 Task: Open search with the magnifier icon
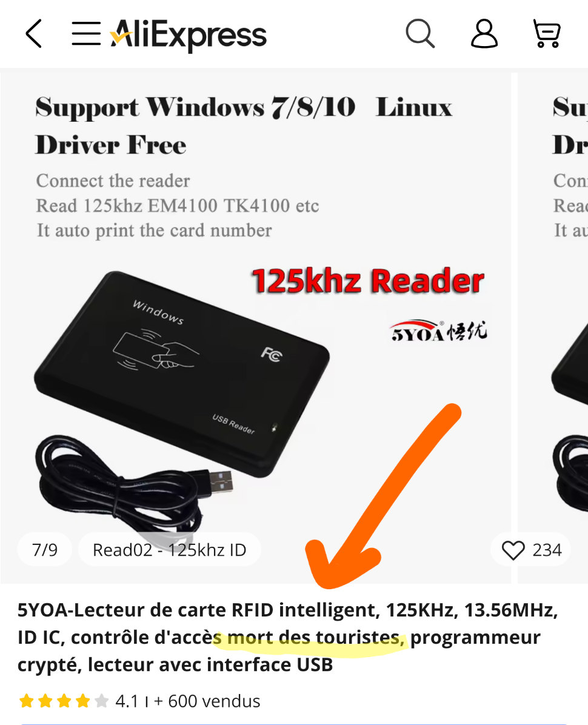[x=420, y=33]
